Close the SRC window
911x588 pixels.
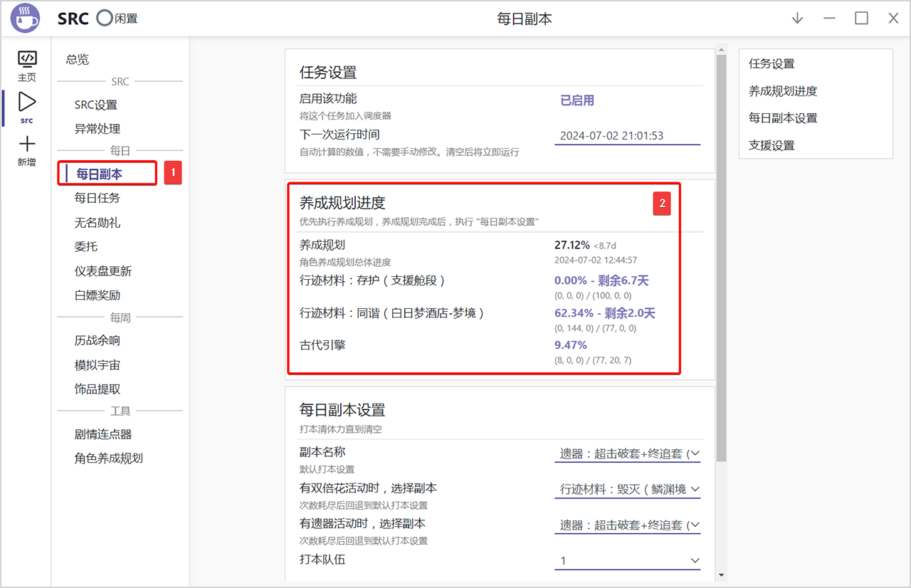tap(893, 19)
